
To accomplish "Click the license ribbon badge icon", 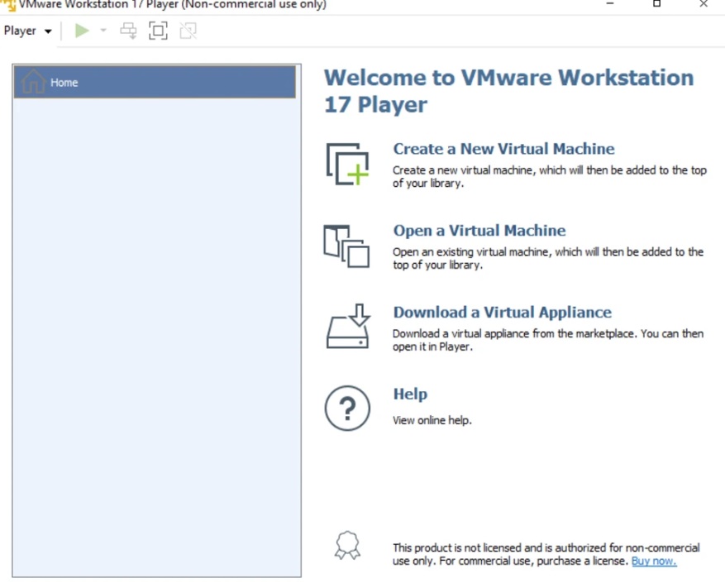I will click(347, 546).
